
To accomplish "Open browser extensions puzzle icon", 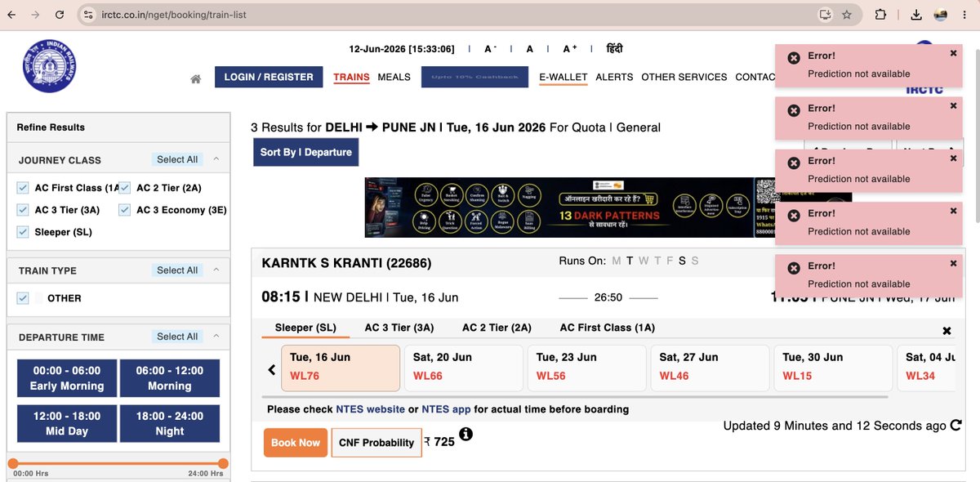I will 880,15.
